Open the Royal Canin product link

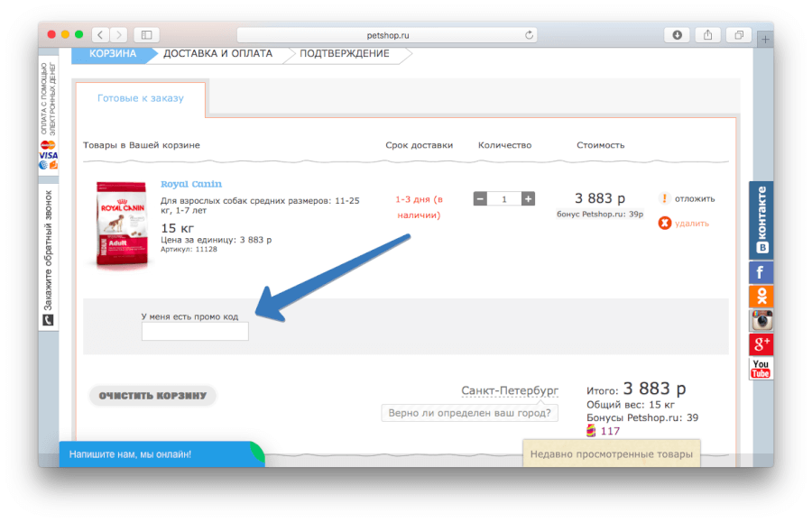[191, 184]
